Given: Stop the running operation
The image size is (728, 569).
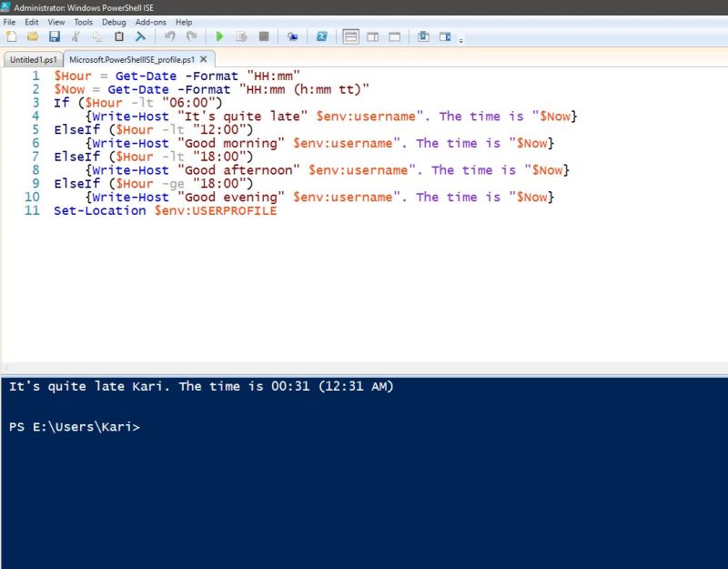Looking at the screenshot, I should point(264,36).
